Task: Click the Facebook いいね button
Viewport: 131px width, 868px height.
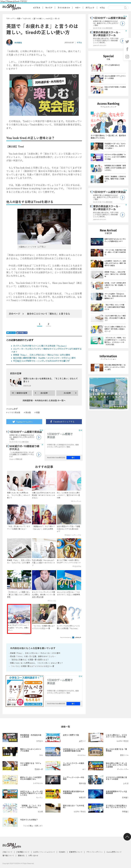Action: pyautogui.click(x=22, y=333)
